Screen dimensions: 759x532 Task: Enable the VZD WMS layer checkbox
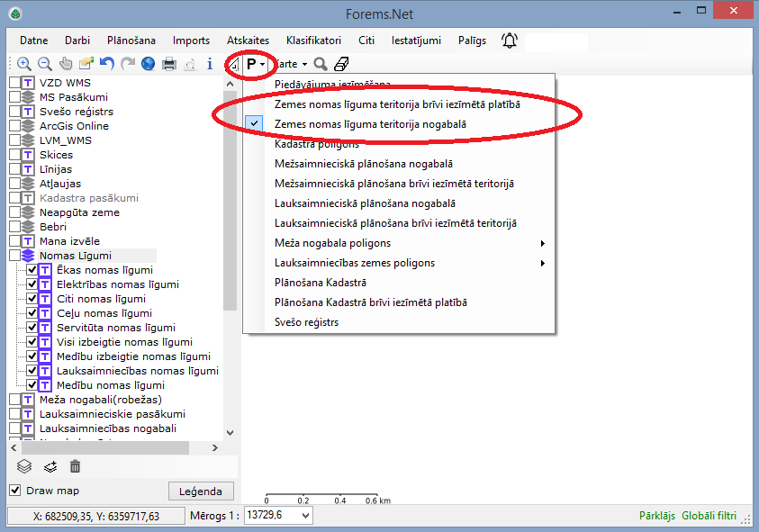pyautogui.click(x=15, y=83)
